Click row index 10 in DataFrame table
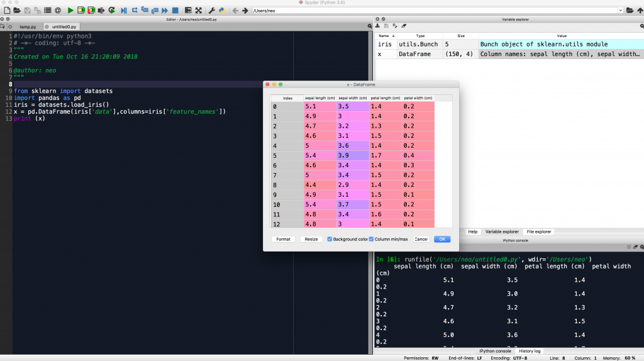The height and width of the screenshot is (361, 644). 287,204
